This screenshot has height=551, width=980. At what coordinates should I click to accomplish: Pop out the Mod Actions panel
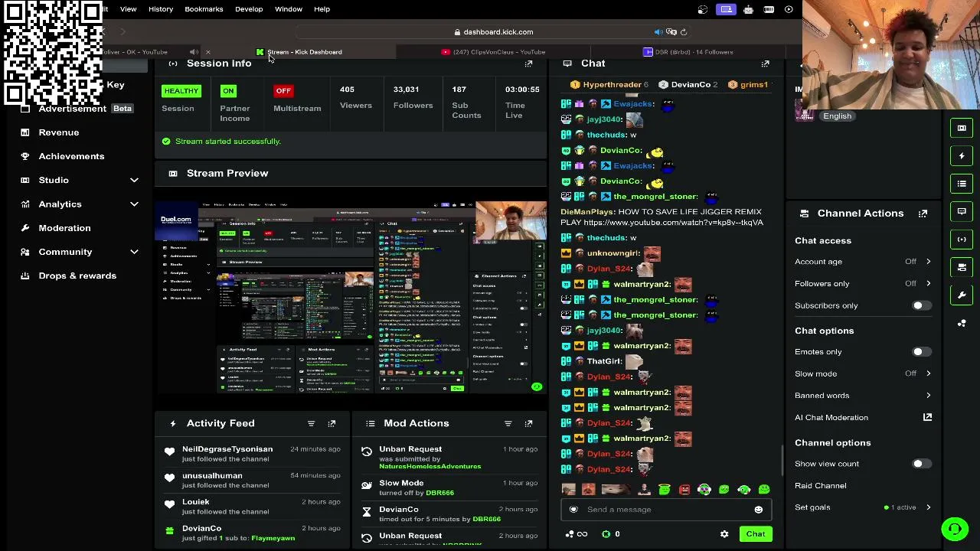[528, 423]
